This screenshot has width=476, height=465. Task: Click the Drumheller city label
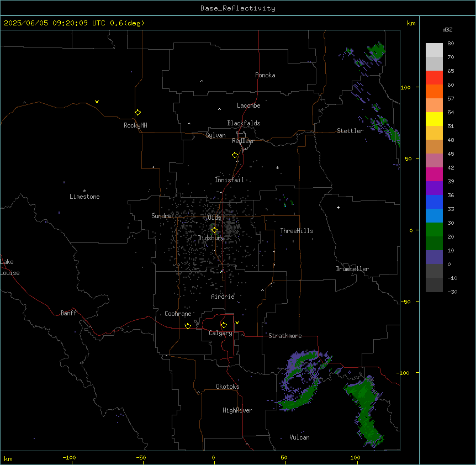(x=352, y=269)
